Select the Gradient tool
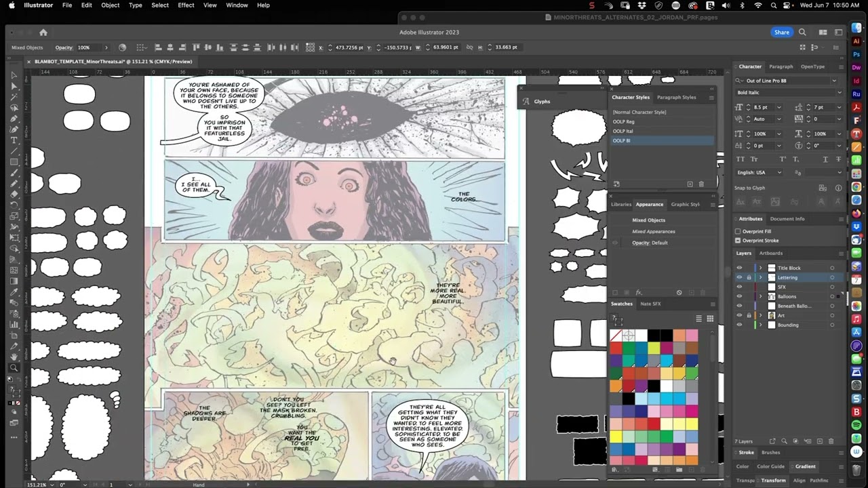This screenshot has height=488, width=868. 14,281
